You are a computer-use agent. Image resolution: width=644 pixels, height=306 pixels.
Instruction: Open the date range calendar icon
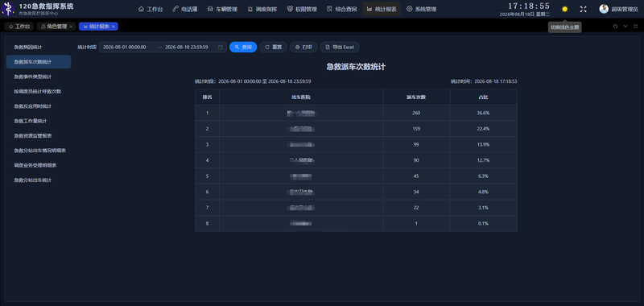click(220, 48)
